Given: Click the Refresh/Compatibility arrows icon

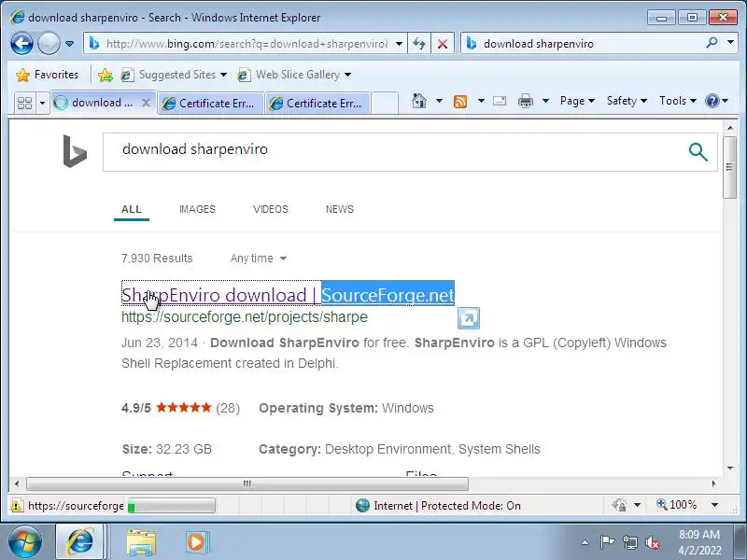Looking at the screenshot, I should click(x=418, y=44).
